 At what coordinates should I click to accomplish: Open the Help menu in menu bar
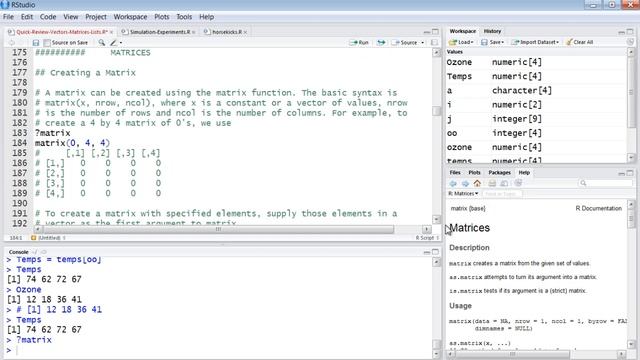207,17
